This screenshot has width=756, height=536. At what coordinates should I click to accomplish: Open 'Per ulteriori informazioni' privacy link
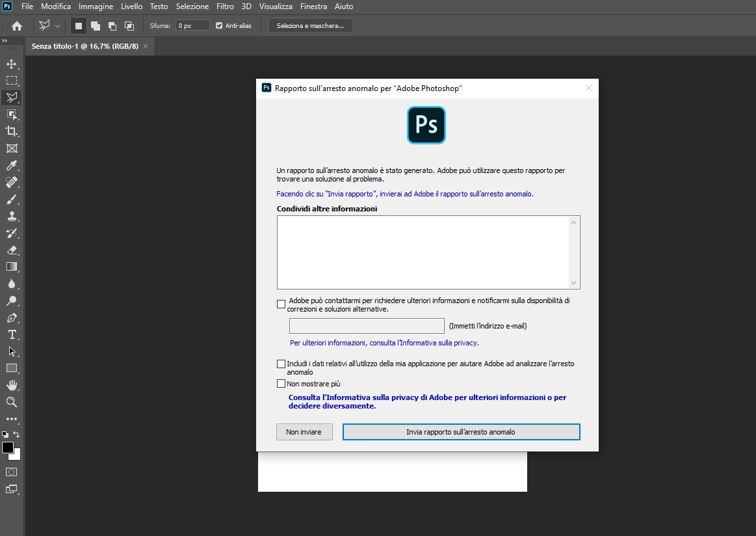pos(384,343)
